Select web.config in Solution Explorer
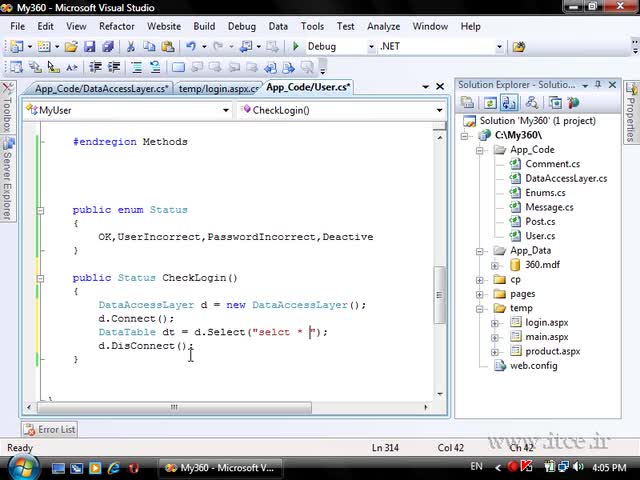The height and width of the screenshot is (480, 640). (533, 366)
